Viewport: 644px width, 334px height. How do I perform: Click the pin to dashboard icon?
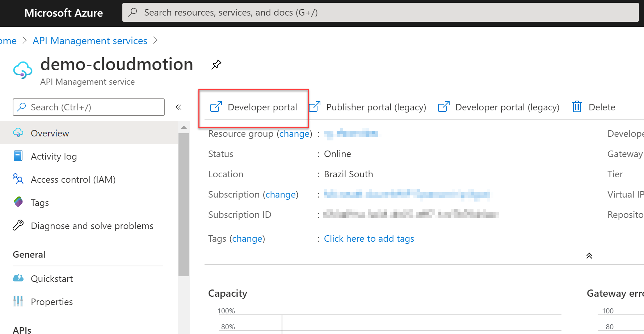[x=216, y=64]
